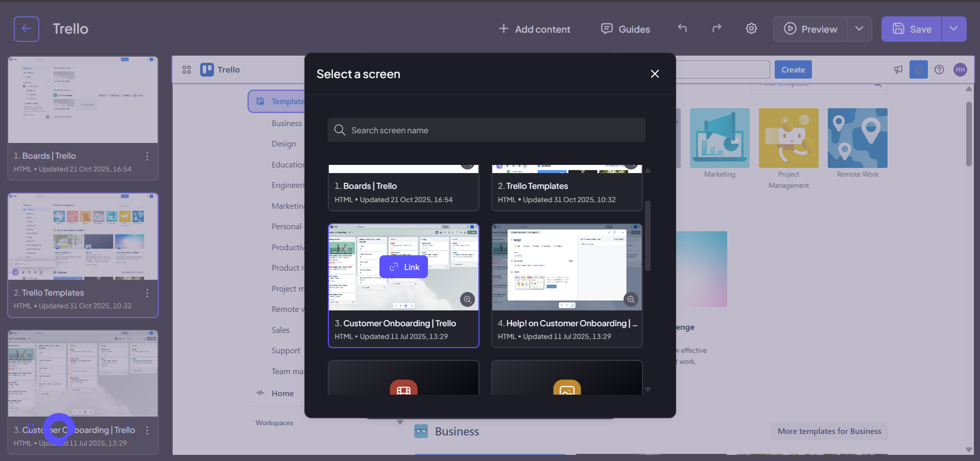Click the notifications bell icon

click(x=919, y=69)
